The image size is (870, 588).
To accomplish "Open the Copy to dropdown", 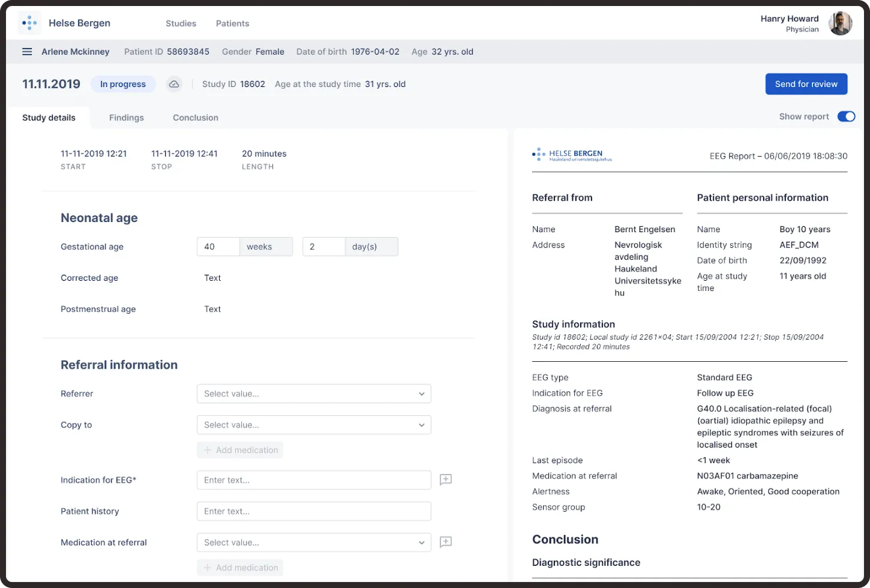I will (x=314, y=425).
